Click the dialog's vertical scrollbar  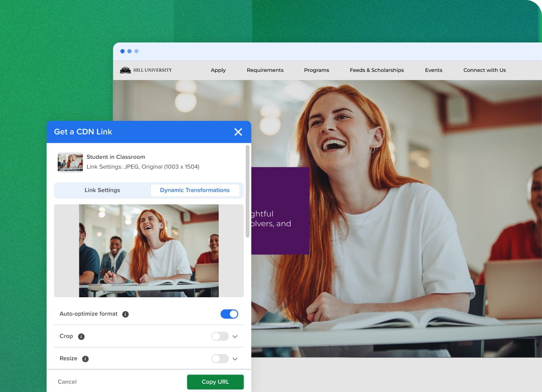tap(247, 191)
